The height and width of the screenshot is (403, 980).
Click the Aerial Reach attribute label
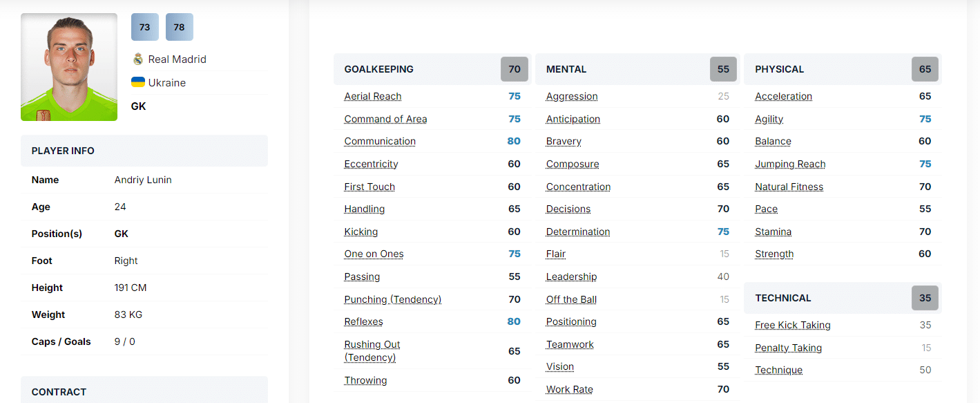pyautogui.click(x=373, y=97)
